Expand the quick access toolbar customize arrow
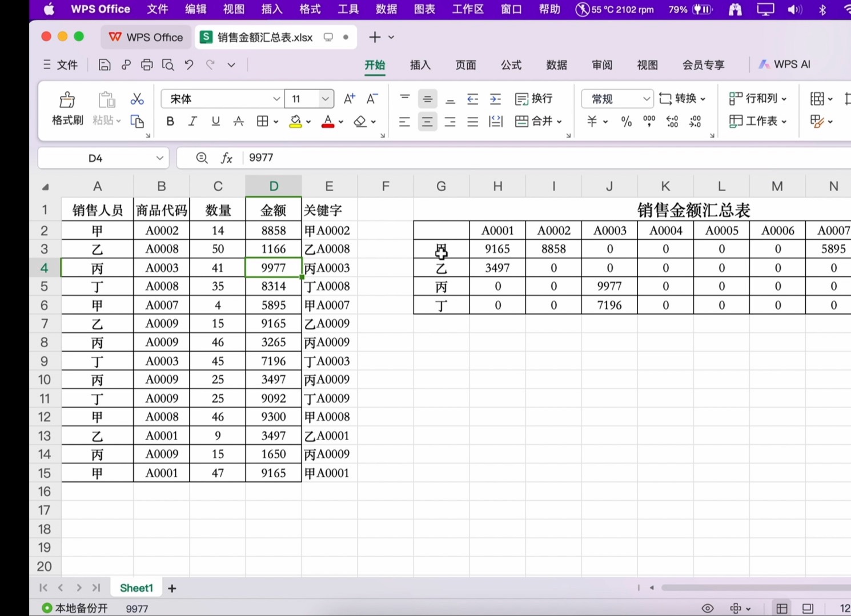Viewport: 851px width, 616px height. coord(231,65)
